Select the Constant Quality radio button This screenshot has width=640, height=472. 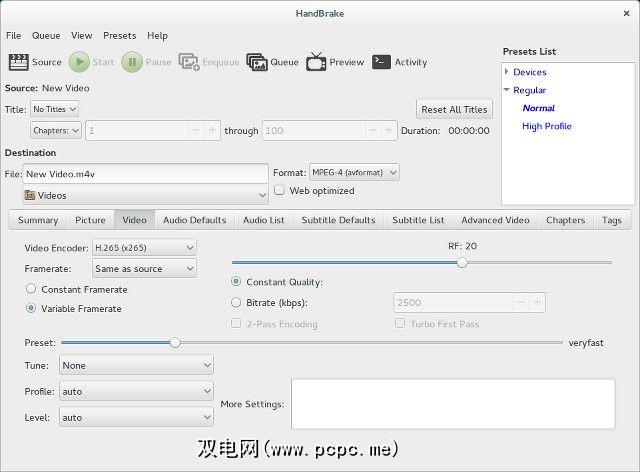click(x=236, y=282)
